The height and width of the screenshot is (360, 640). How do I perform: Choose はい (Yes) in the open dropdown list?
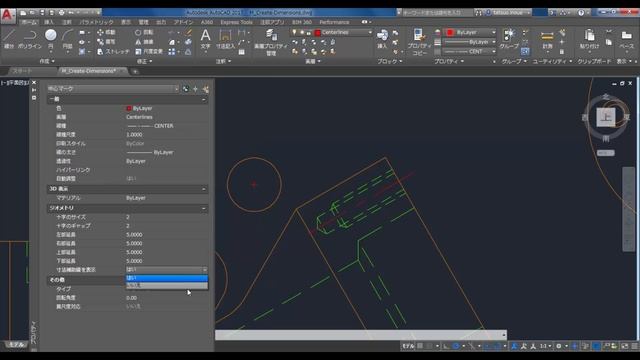(x=167, y=278)
